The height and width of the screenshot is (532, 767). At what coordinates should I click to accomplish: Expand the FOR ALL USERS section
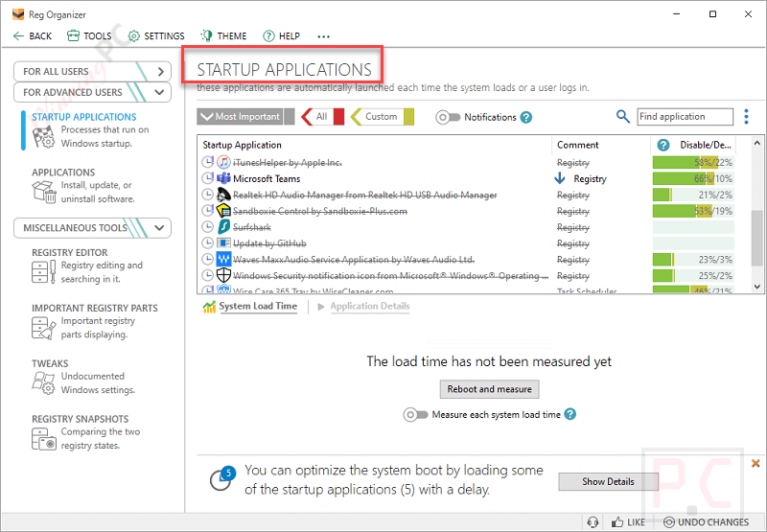92,71
